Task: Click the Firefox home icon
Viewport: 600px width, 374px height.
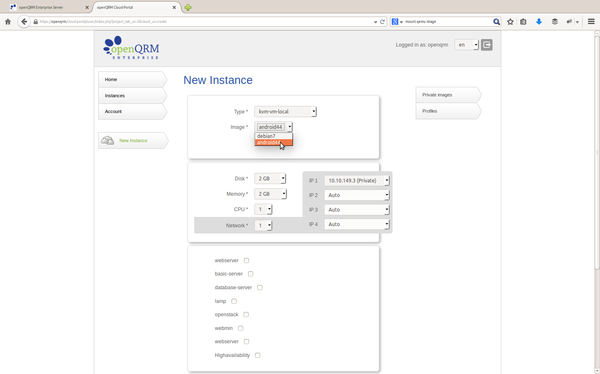Action: [x=8, y=22]
